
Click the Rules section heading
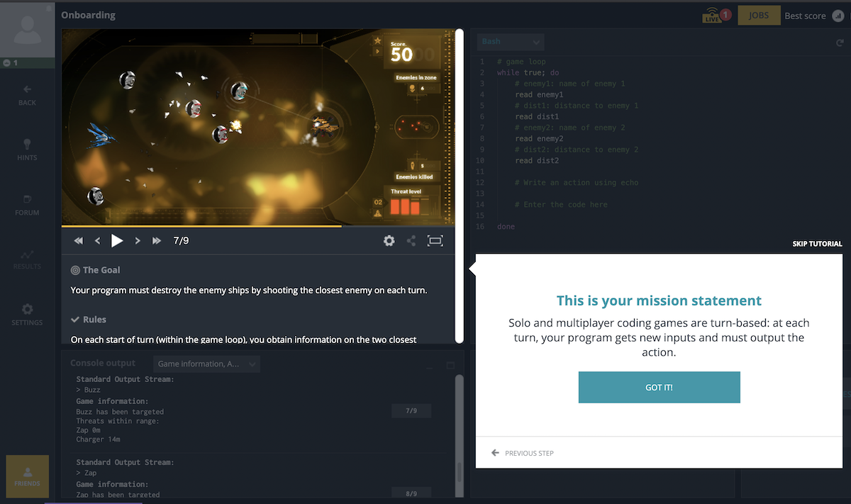(89, 320)
